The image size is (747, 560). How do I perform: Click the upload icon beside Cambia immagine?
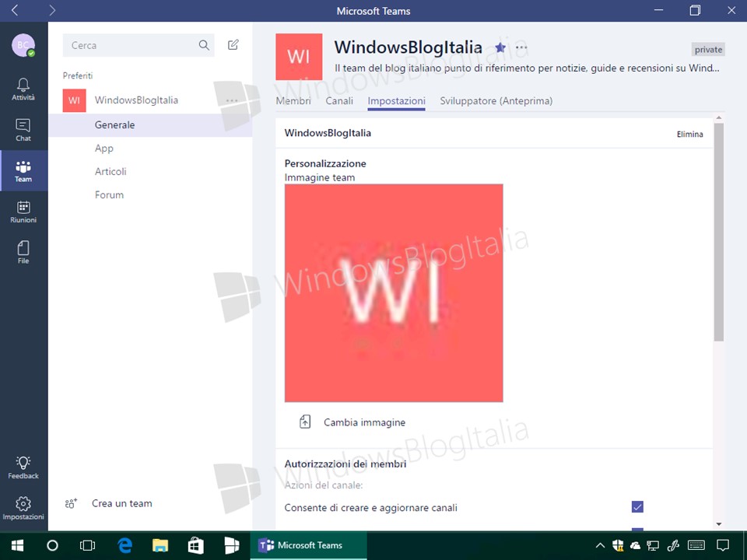click(x=305, y=422)
